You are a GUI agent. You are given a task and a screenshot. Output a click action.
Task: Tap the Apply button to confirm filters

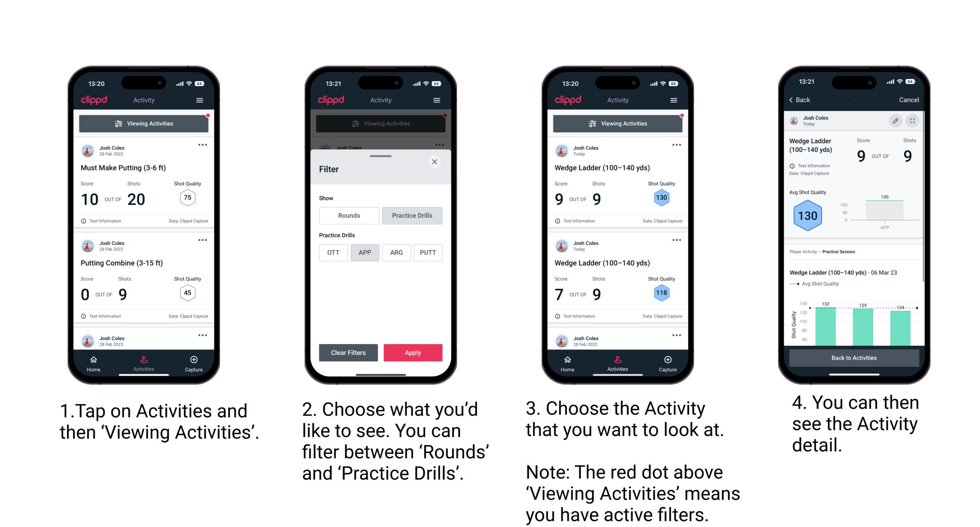point(413,352)
